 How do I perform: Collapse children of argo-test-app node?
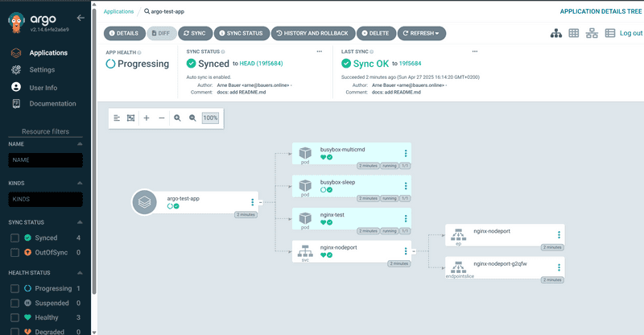pyautogui.click(x=260, y=202)
